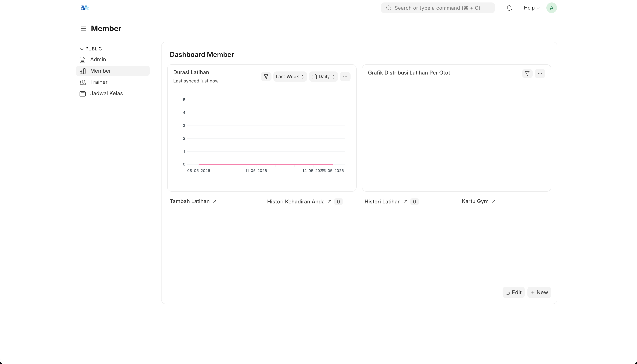Viewport: 637px width, 364px height.
Task: Click the Jadwal Kelas calendar icon
Action: [x=82, y=93]
